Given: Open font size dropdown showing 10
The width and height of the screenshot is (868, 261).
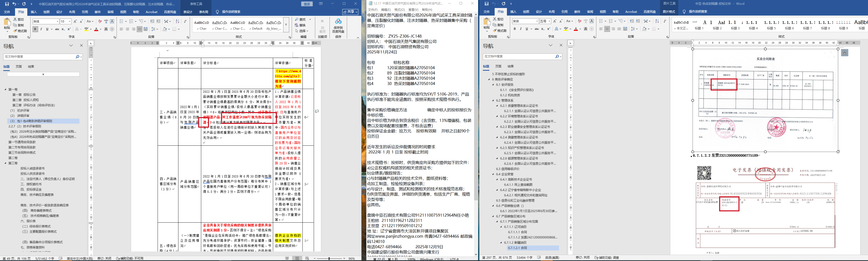Looking at the screenshot, I should pyautogui.click(x=70, y=22).
